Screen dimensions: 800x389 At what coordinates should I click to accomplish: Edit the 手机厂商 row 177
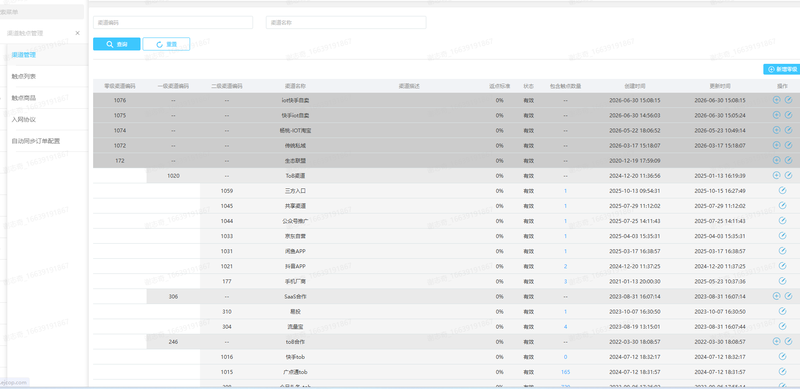tap(782, 281)
